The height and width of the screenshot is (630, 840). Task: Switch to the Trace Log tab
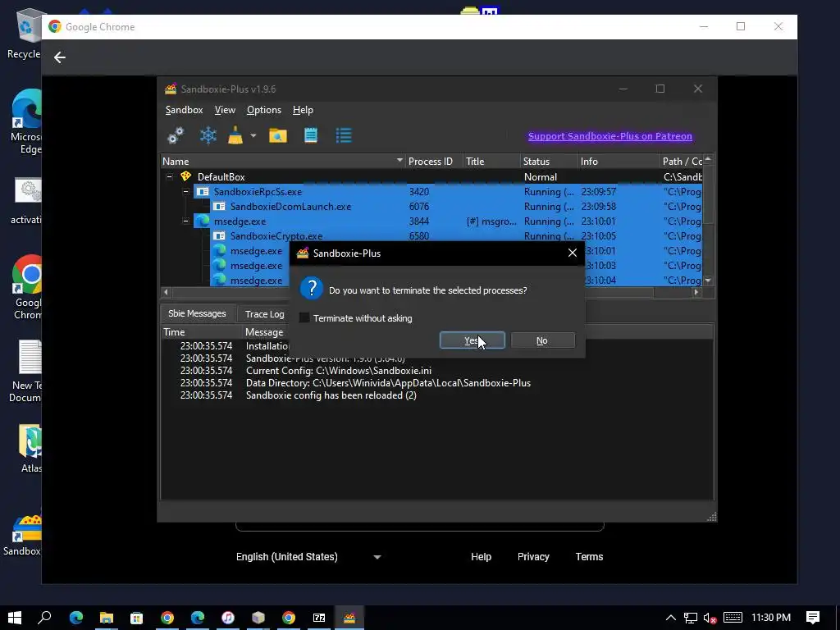click(264, 314)
